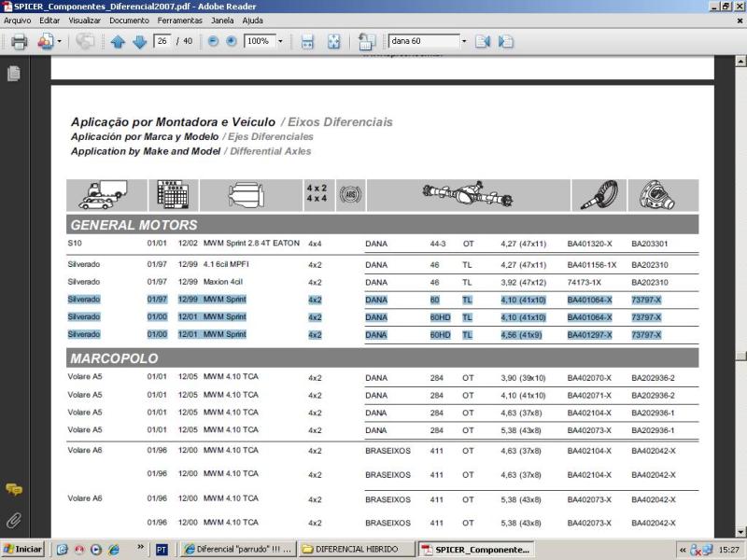Click the ABS column header icon
This screenshot has width=747, height=560.
click(x=351, y=195)
